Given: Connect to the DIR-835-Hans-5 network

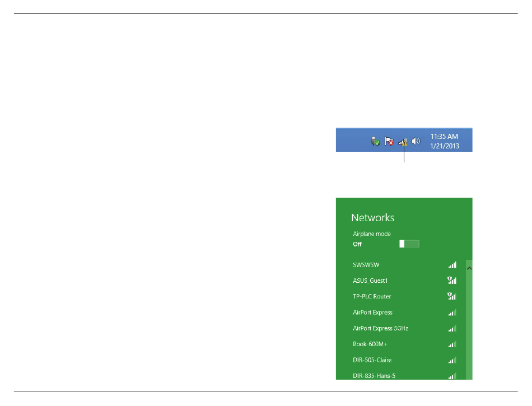Looking at the screenshot, I should click(x=374, y=375).
